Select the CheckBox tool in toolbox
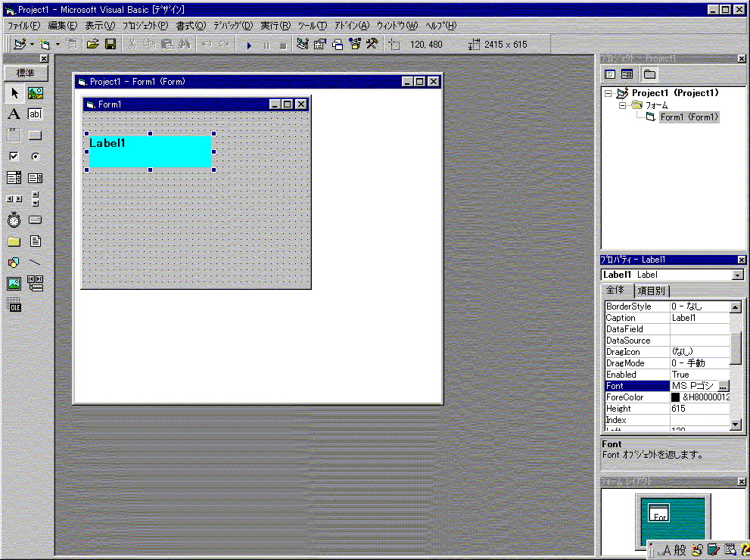This screenshot has width=750, height=560. point(14,157)
